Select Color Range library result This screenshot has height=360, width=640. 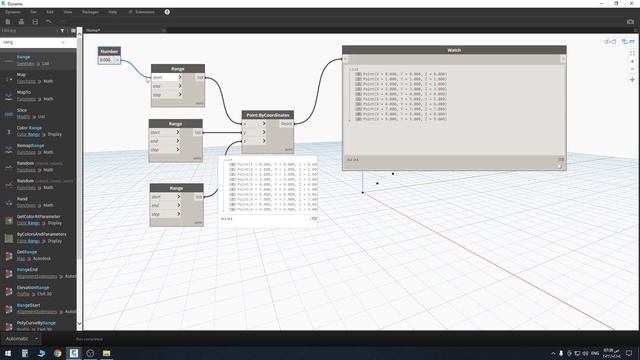[x=38, y=131]
